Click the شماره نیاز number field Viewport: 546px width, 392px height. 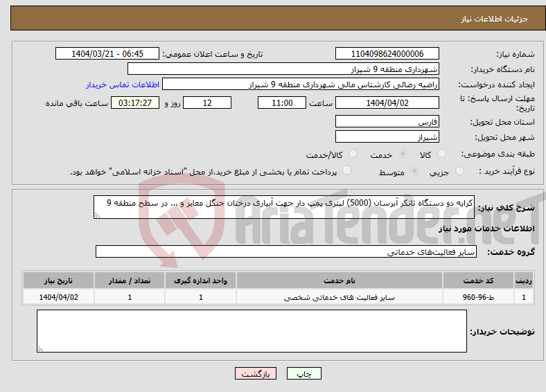pos(387,53)
